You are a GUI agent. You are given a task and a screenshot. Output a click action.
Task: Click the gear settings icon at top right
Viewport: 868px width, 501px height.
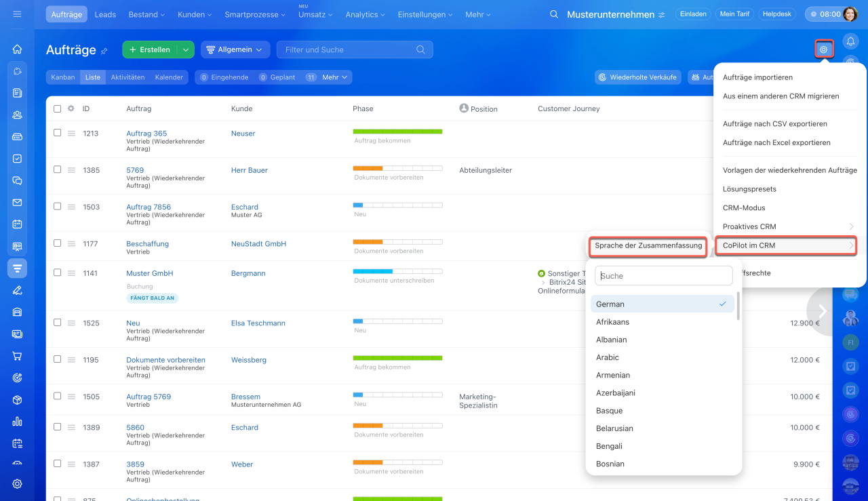tap(824, 49)
